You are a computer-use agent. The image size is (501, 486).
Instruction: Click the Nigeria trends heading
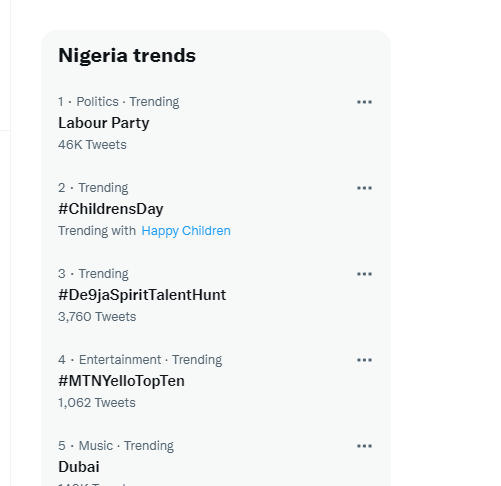[x=127, y=56]
